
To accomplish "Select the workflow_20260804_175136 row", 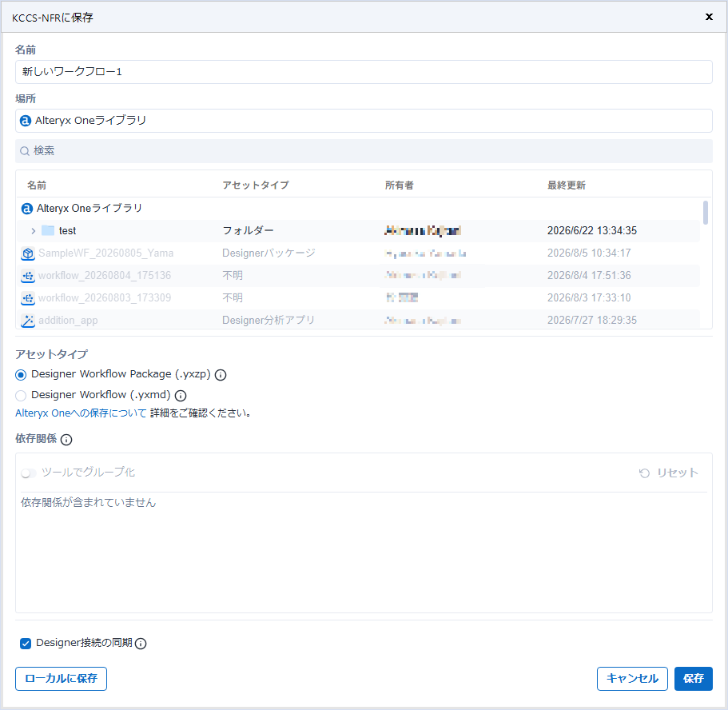I will (360, 276).
